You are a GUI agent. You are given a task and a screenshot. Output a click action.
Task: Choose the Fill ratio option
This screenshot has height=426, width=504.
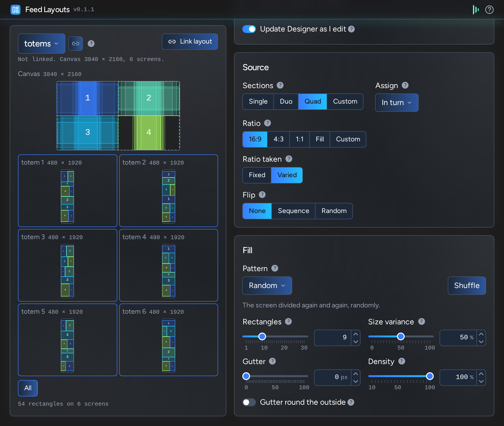point(320,139)
